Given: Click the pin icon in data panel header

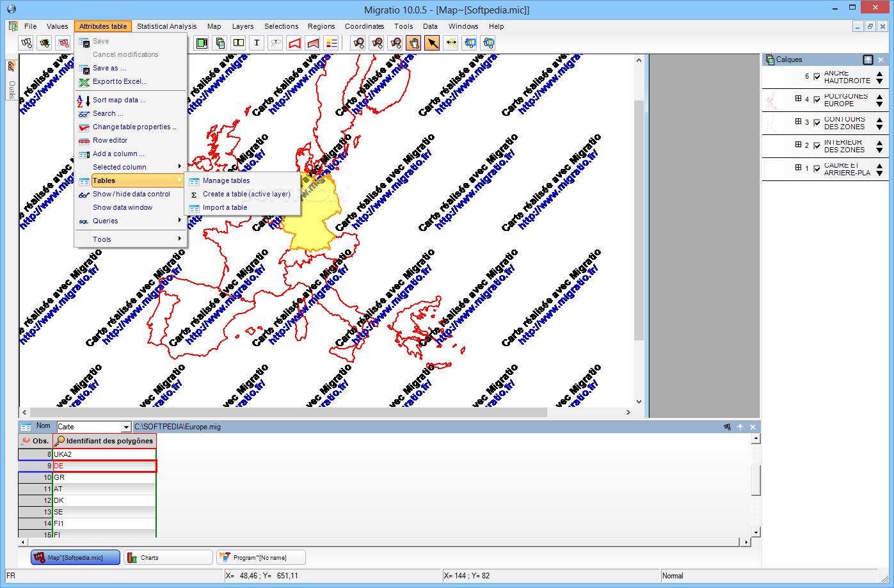Looking at the screenshot, I should tap(740, 427).
